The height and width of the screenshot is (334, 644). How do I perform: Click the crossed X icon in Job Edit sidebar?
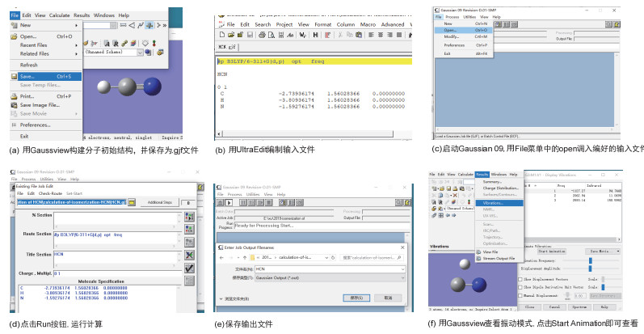190,255
